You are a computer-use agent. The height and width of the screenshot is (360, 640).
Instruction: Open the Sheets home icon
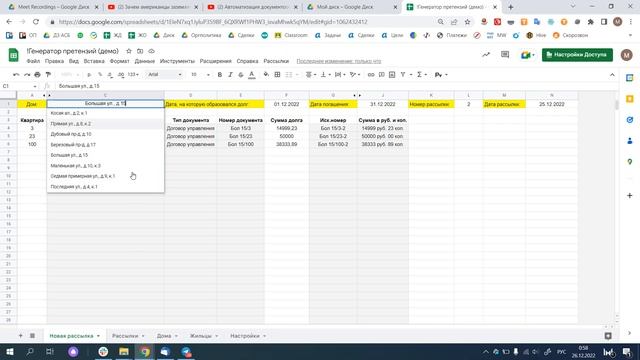tap(13, 55)
